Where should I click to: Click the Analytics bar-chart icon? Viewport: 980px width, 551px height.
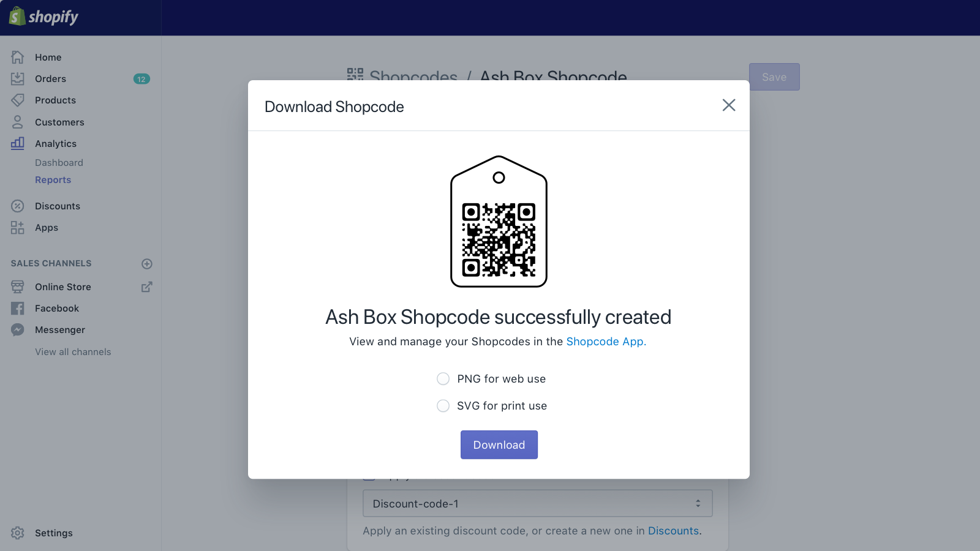tap(17, 143)
